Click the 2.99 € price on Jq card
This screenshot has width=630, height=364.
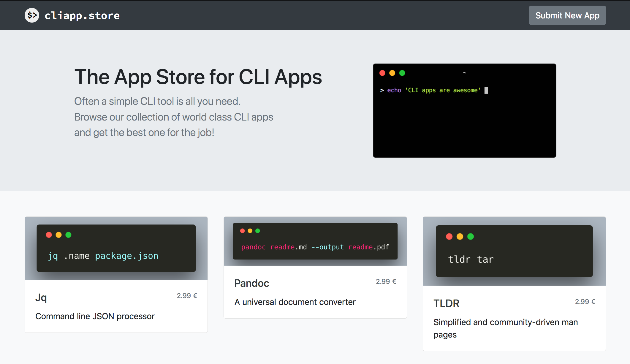187,296
